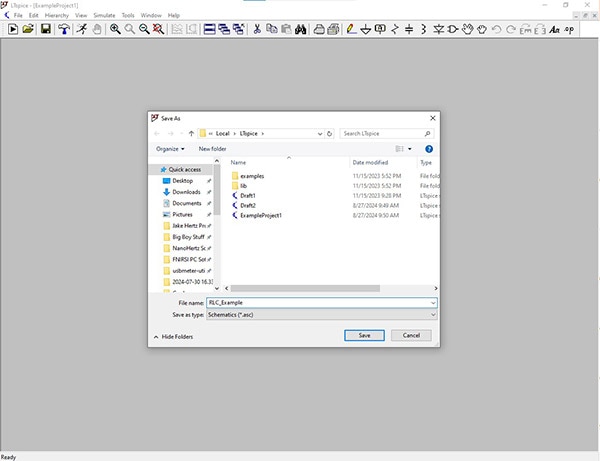Click the zoom in magnifier icon
The image size is (600, 461).
click(x=115, y=29)
